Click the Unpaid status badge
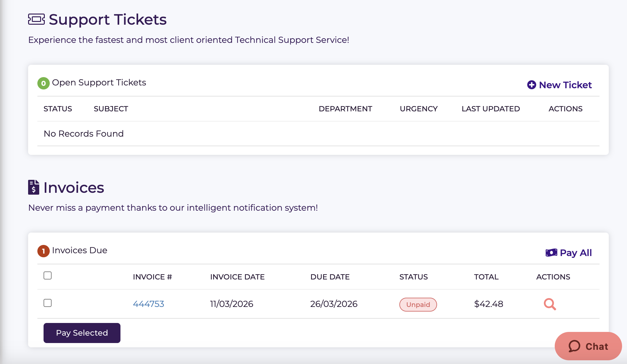The image size is (627, 364). [418, 304]
